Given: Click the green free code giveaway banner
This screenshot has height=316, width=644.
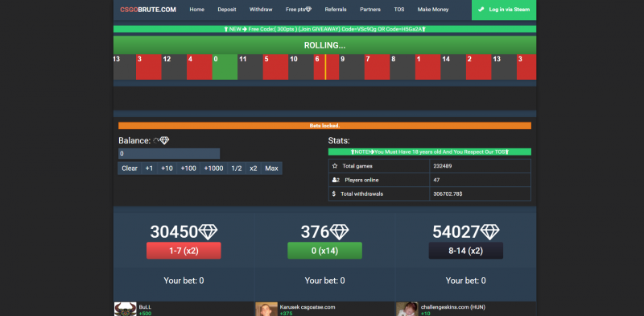Looking at the screenshot, I should (x=324, y=29).
